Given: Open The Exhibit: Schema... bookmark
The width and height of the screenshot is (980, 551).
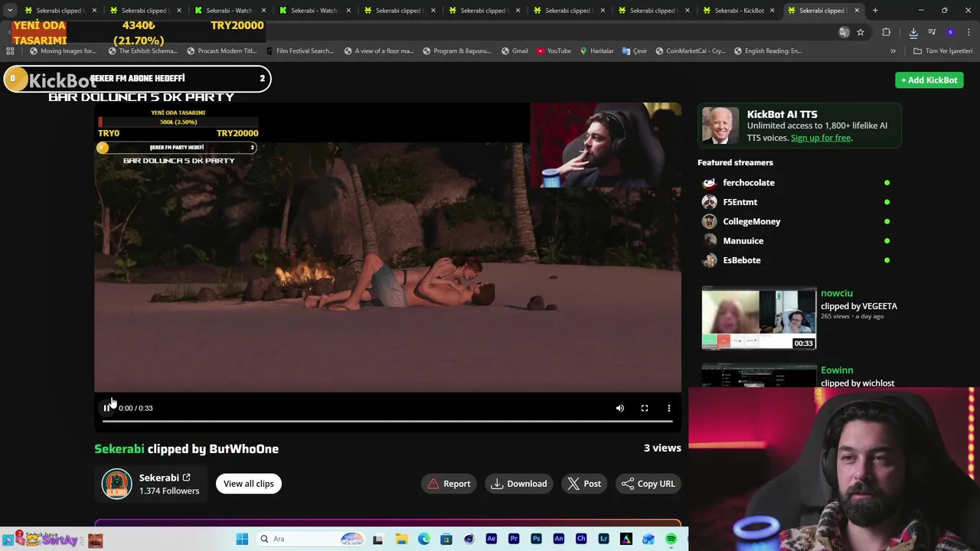Looking at the screenshot, I should point(142,51).
